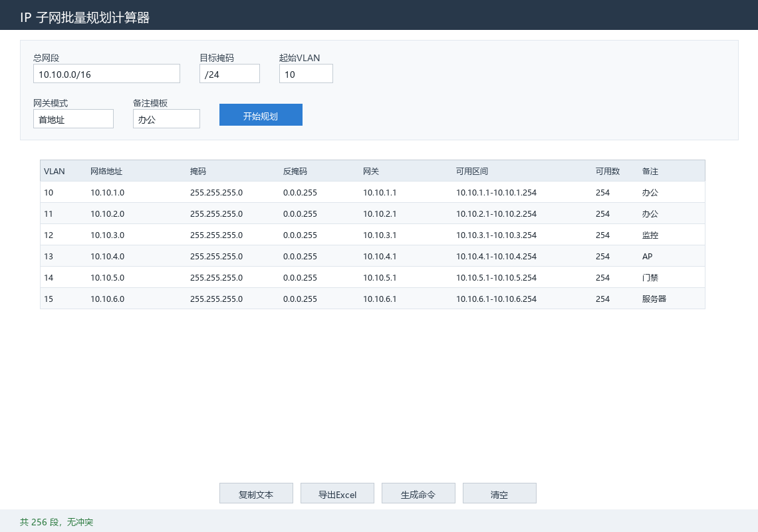
Task: Click the 目标掩码 /24 field
Action: pos(229,74)
